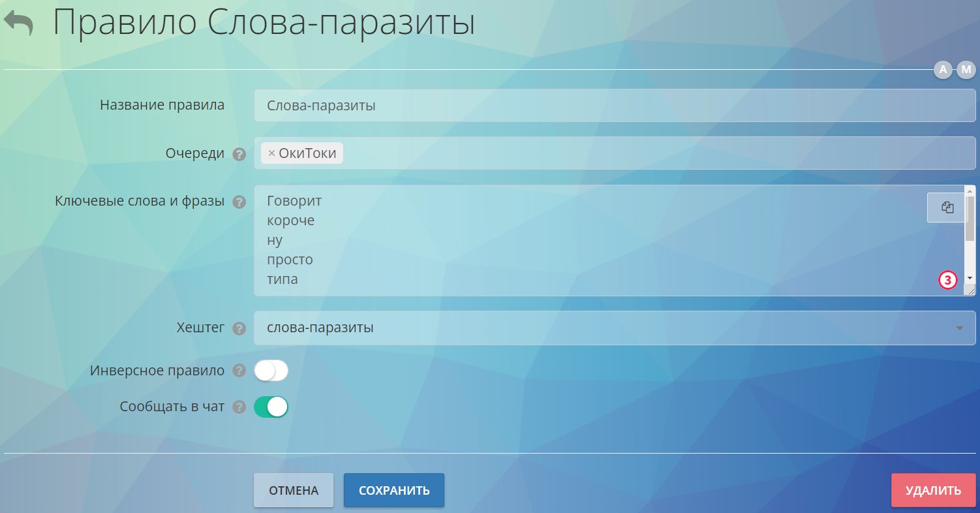Disable the Сообщать в чат toggle
Viewport: 980px width, 513px height.
coord(271,406)
